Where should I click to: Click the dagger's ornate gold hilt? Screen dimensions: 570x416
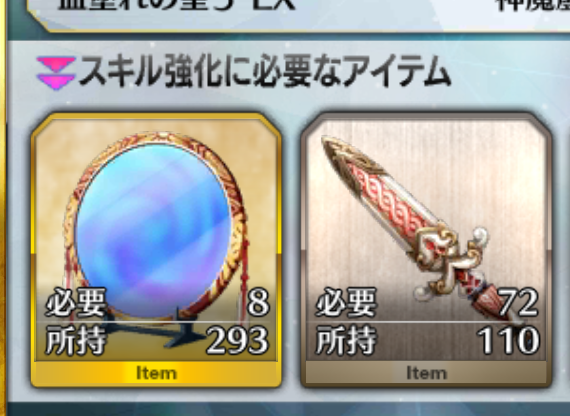(x=449, y=255)
